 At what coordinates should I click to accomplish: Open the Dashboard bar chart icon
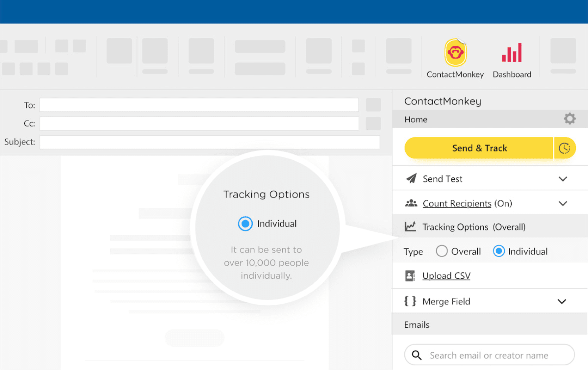click(x=512, y=53)
